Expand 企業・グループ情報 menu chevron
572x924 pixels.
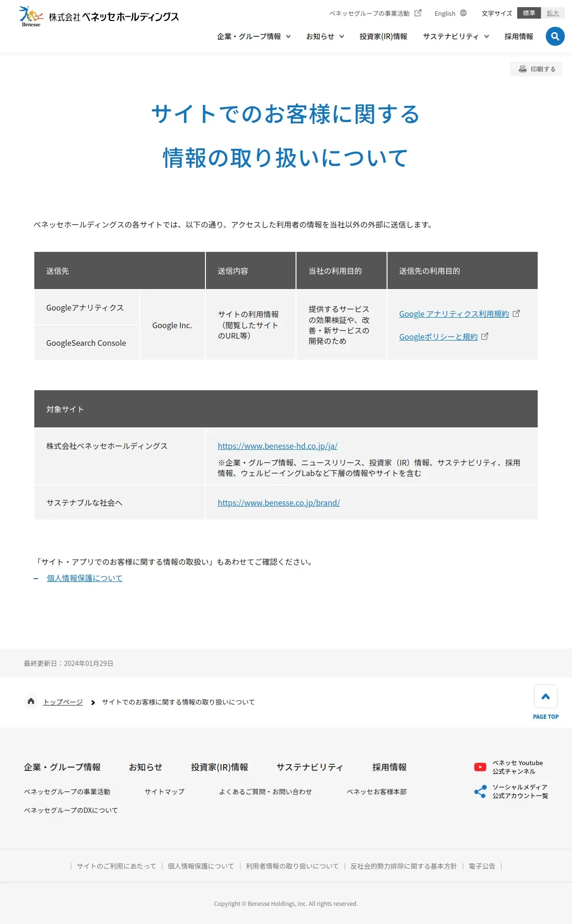point(288,37)
